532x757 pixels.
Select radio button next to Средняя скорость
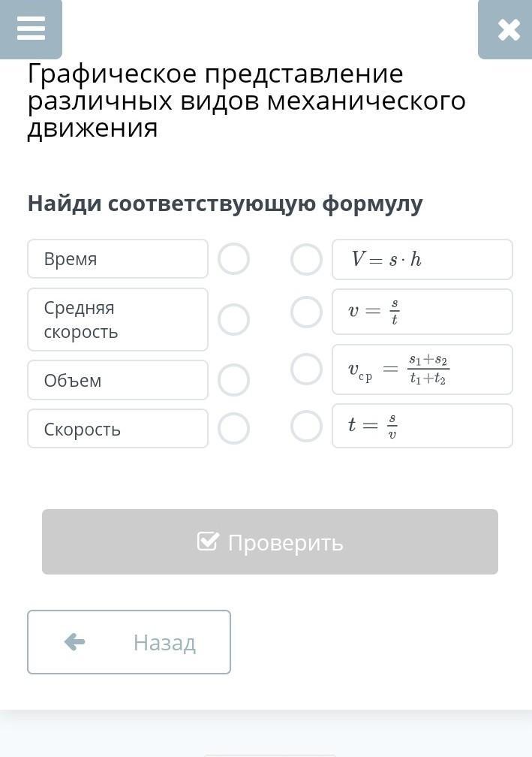click(x=233, y=319)
